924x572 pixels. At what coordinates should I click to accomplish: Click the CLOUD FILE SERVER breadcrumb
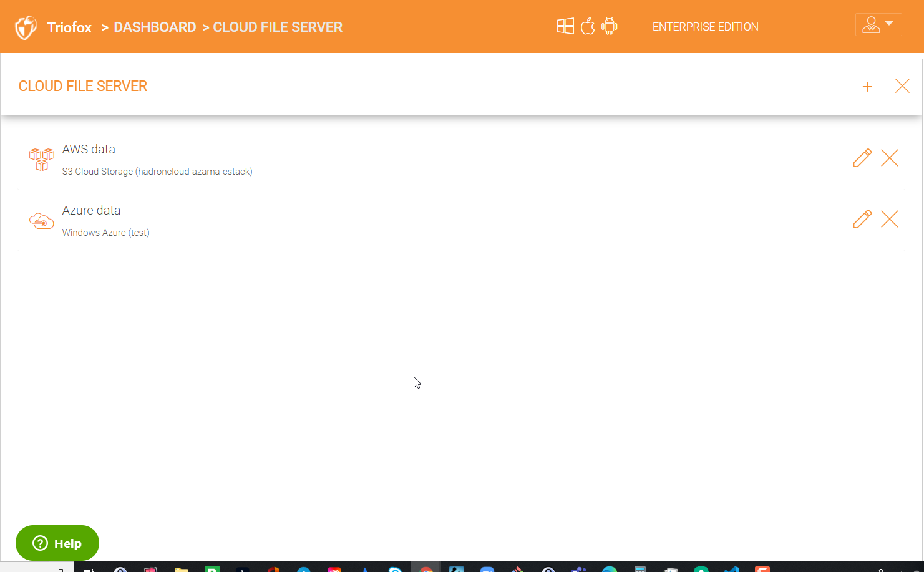point(278,27)
